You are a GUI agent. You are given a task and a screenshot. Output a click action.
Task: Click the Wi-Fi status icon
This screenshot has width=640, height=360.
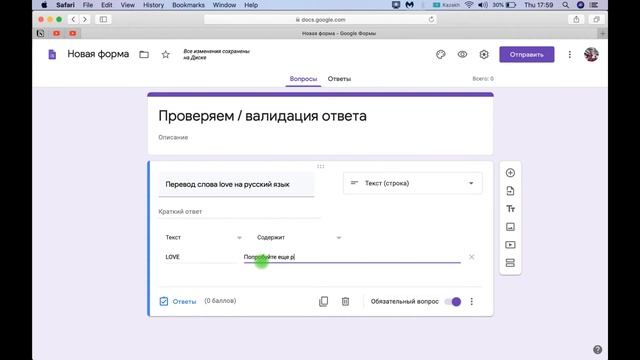pos(469,5)
